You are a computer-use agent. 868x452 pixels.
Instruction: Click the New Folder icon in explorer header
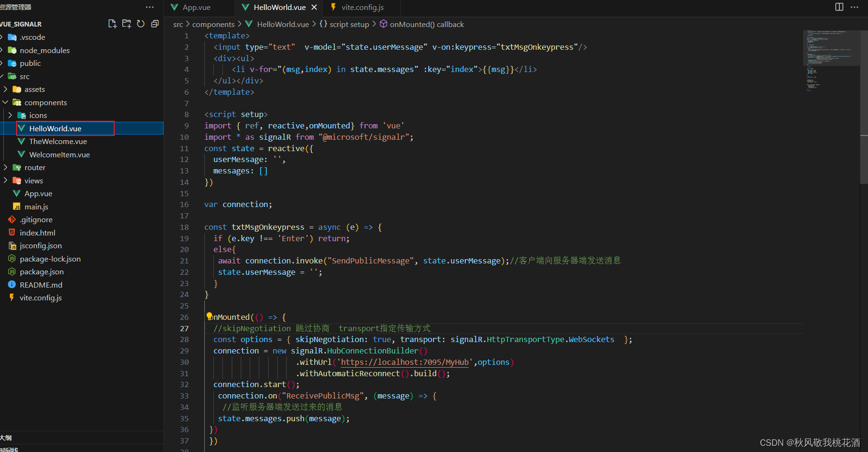click(x=127, y=24)
